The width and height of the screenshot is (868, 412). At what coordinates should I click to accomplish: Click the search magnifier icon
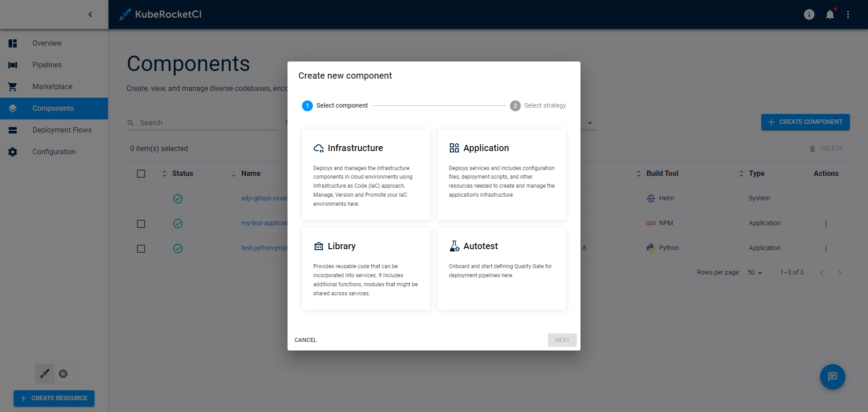click(x=131, y=123)
